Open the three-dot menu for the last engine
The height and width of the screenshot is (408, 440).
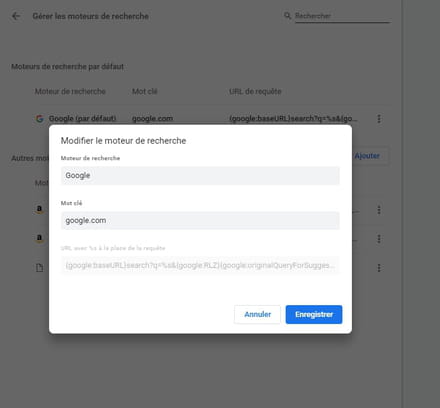click(x=379, y=268)
